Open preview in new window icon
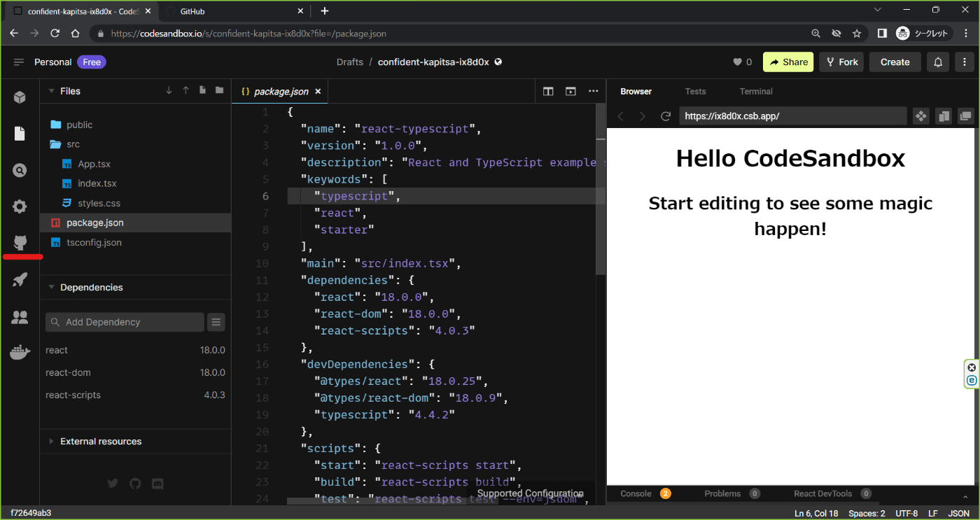The width and height of the screenshot is (980, 520). [x=966, y=116]
